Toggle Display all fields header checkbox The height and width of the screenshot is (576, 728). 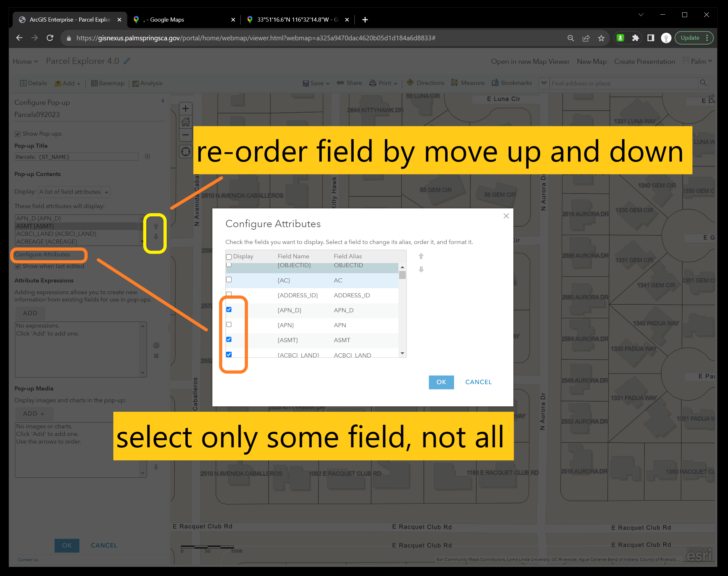tap(229, 257)
